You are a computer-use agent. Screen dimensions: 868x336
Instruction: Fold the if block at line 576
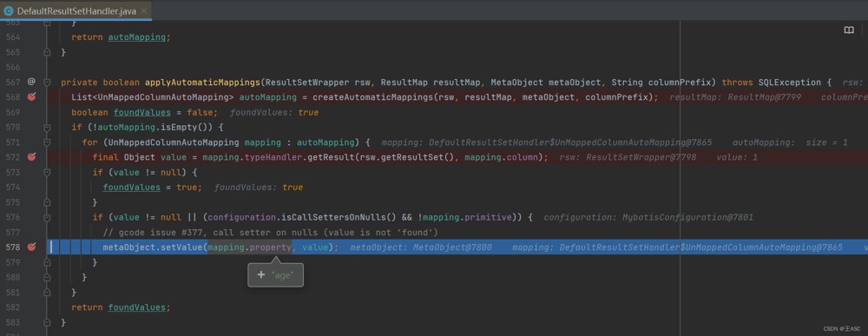[x=47, y=217]
